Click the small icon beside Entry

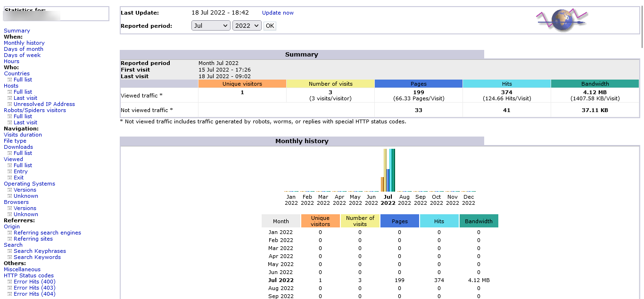9,172
